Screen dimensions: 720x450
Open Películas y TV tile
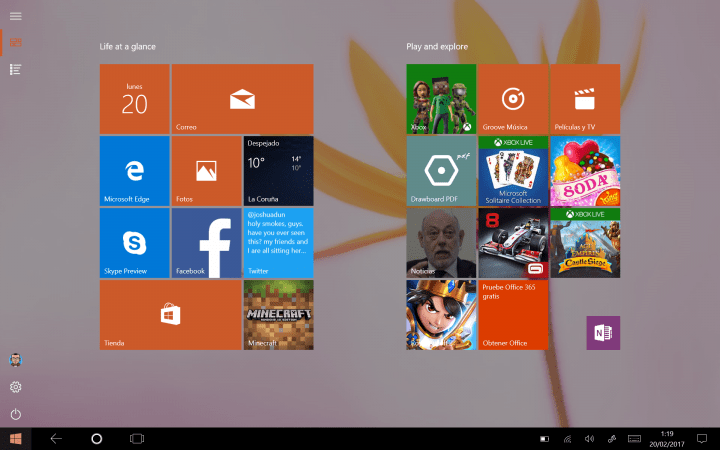point(585,99)
